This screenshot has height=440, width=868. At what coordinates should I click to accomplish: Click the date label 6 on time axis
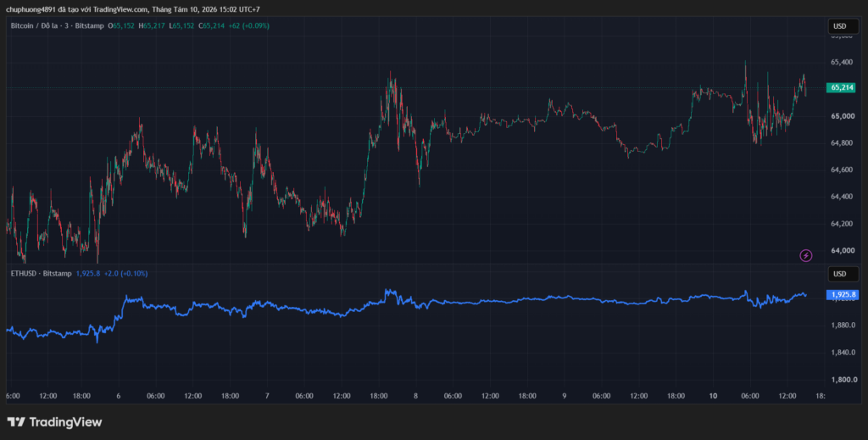119,396
